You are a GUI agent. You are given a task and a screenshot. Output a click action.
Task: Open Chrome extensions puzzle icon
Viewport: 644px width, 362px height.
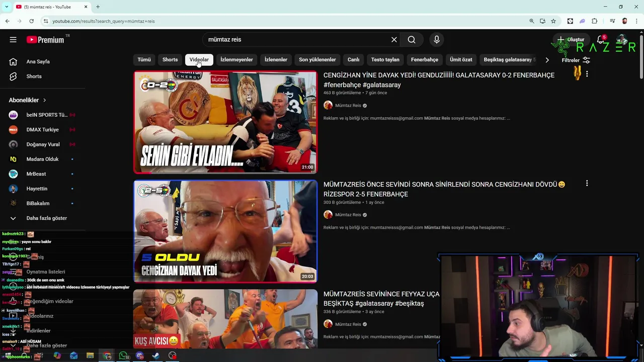click(595, 21)
